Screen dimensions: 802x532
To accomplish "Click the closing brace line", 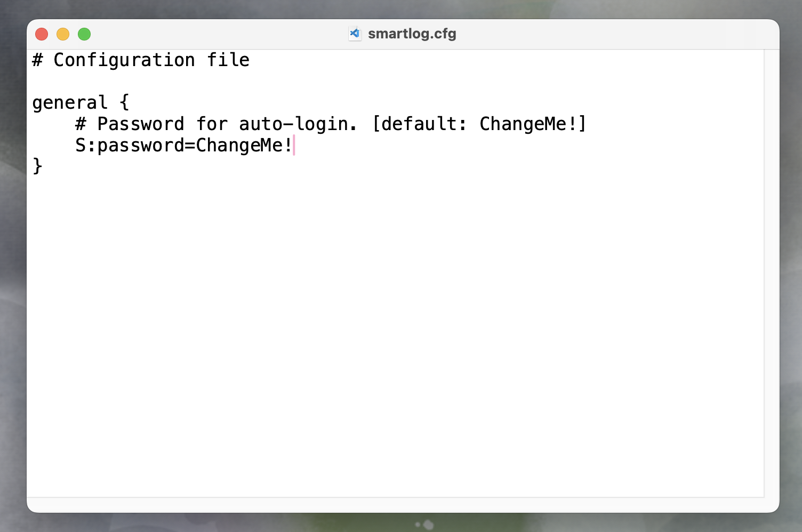I will pyautogui.click(x=37, y=166).
